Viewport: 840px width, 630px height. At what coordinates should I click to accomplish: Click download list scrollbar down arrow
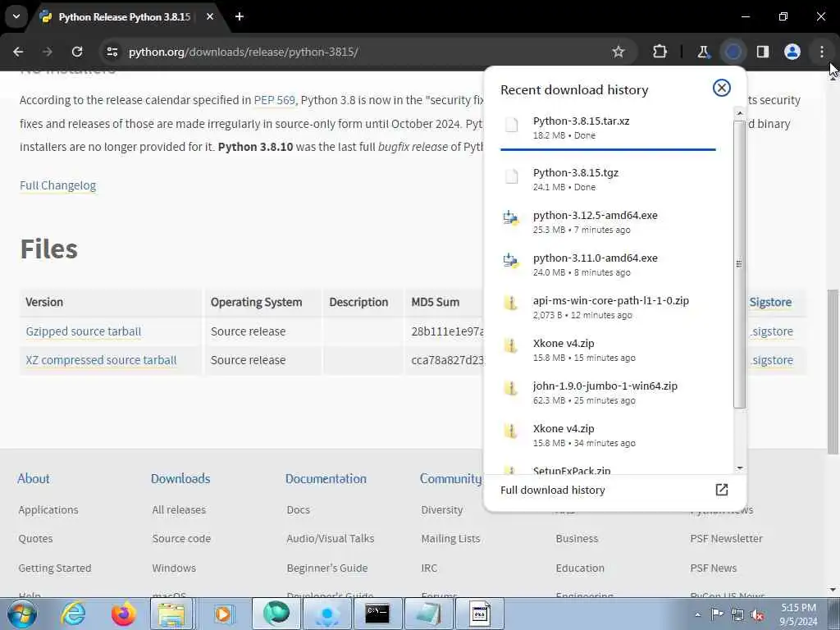point(739,468)
